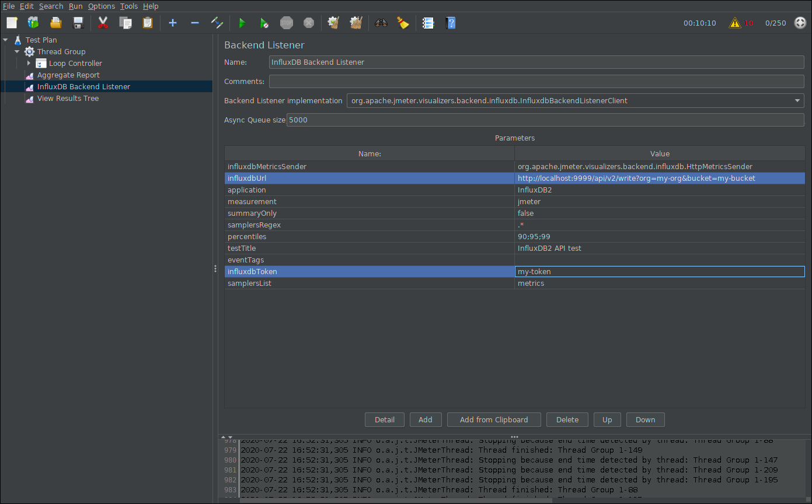Click Start no pauses icon
Viewport: 812px width, 504px height.
264,23
